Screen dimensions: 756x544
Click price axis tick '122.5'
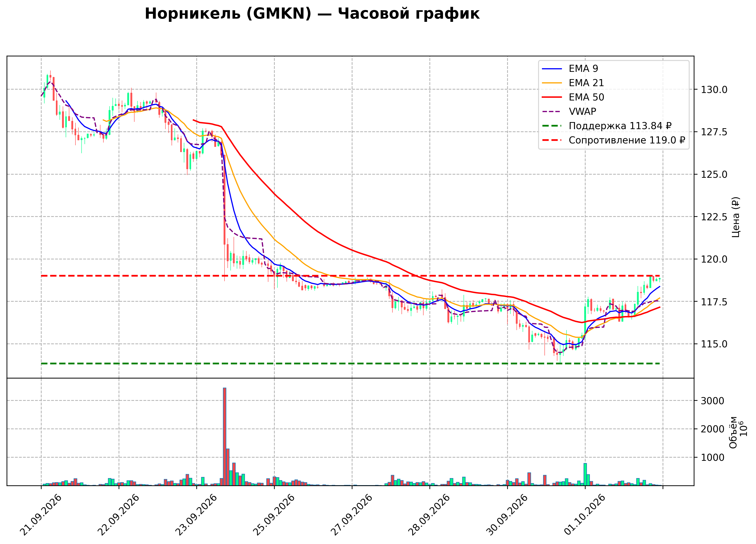click(x=714, y=217)
